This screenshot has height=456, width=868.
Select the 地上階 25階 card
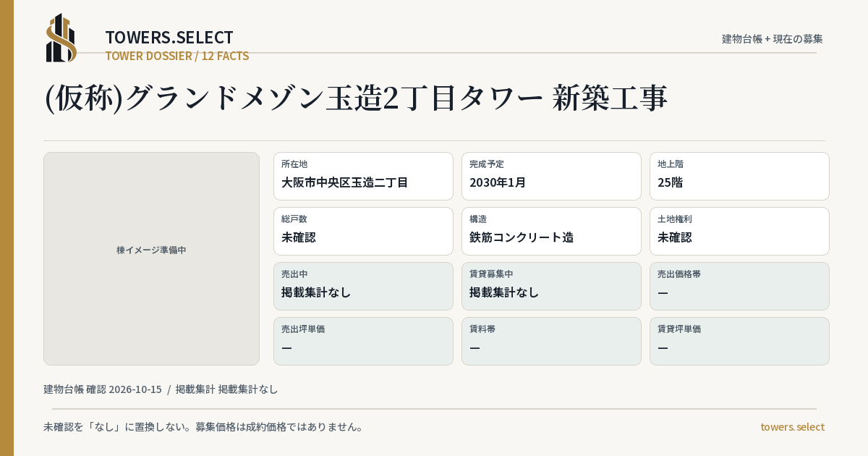739,176
